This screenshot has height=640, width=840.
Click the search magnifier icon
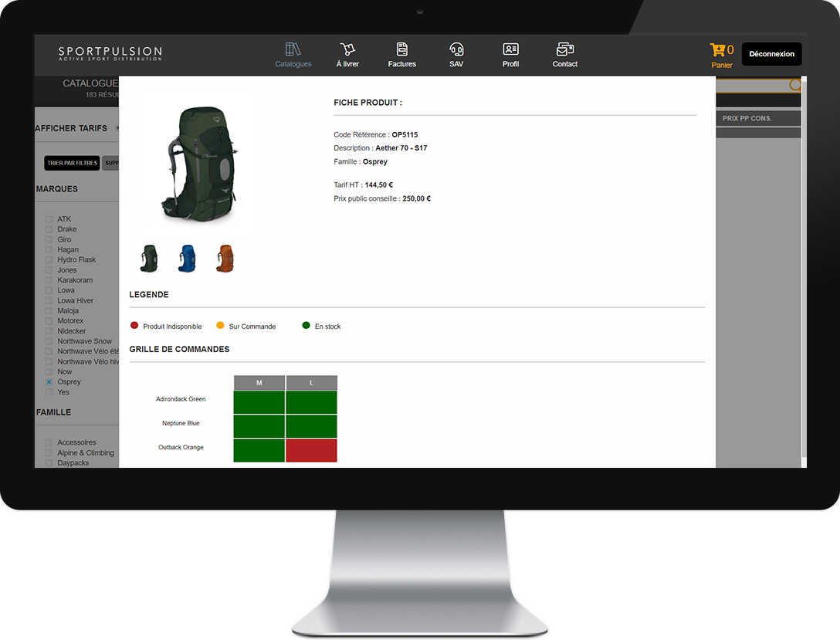[795, 85]
